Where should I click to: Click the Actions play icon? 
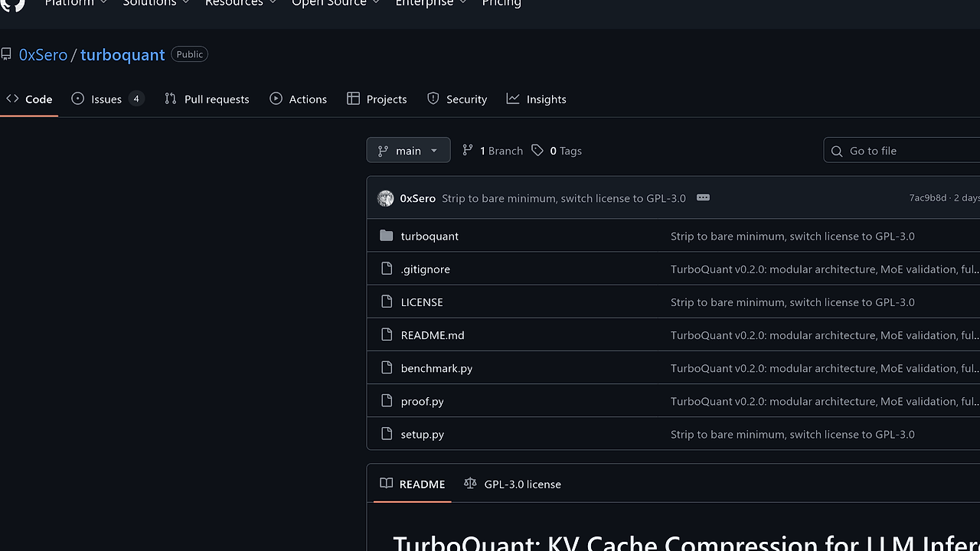click(276, 99)
